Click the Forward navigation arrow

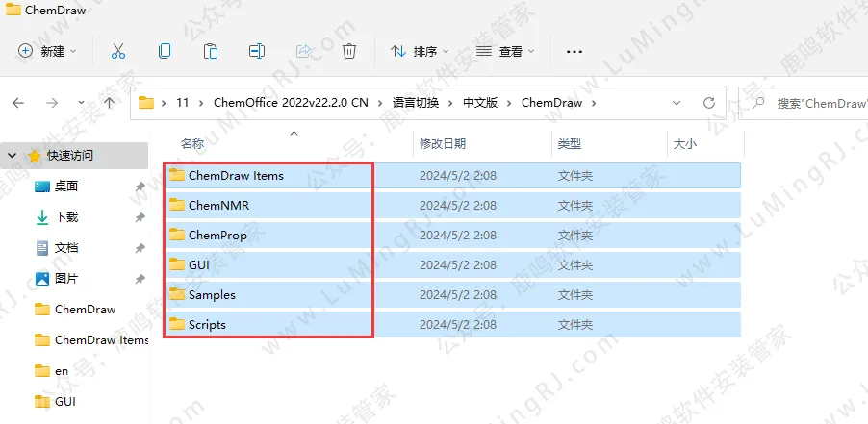(x=52, y=103)
